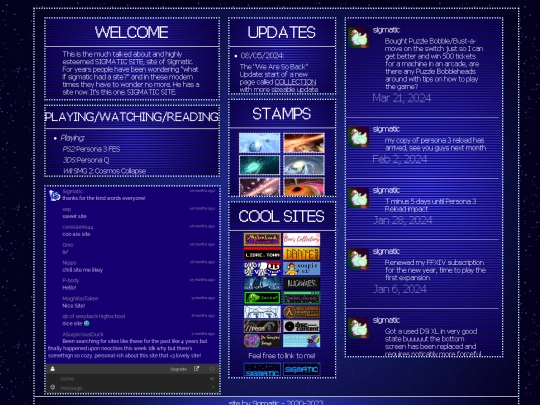This screenshot has width=540, height=405.
Task: Visit the Half-Life lambda logo site button
Action: click(x=301, y=312)
